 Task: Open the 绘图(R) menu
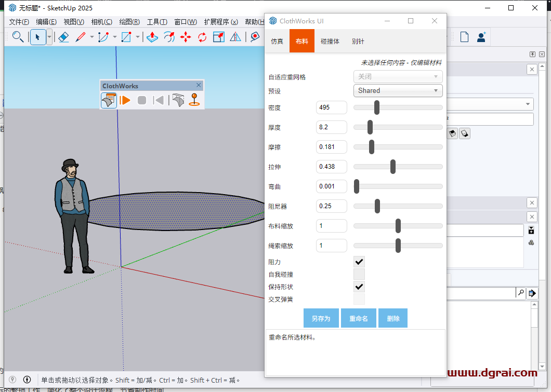pyautogui.click(x=129, y=22)
